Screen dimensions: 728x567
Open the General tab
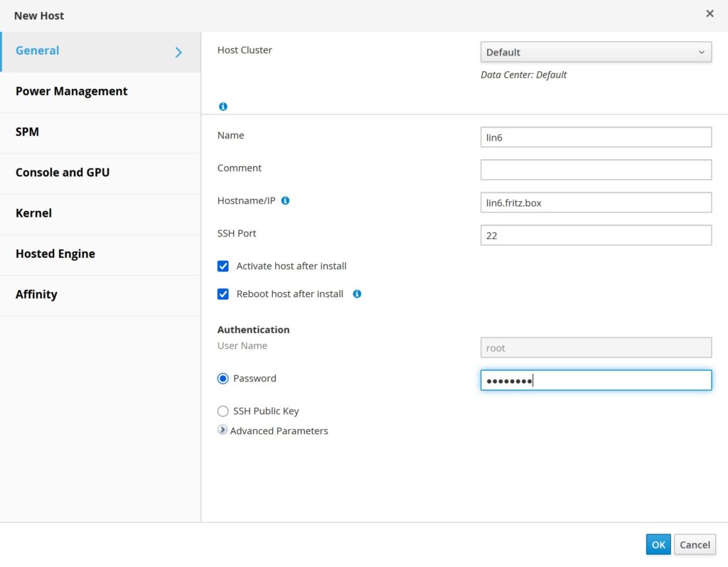(x=100, y=51)
